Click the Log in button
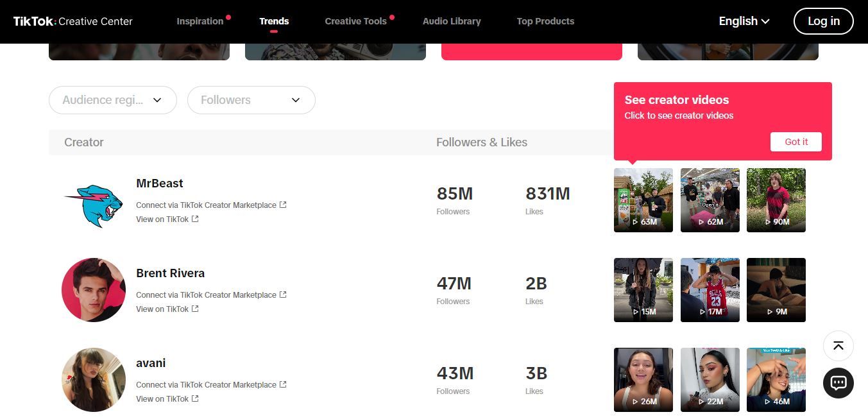 [823, 21]
